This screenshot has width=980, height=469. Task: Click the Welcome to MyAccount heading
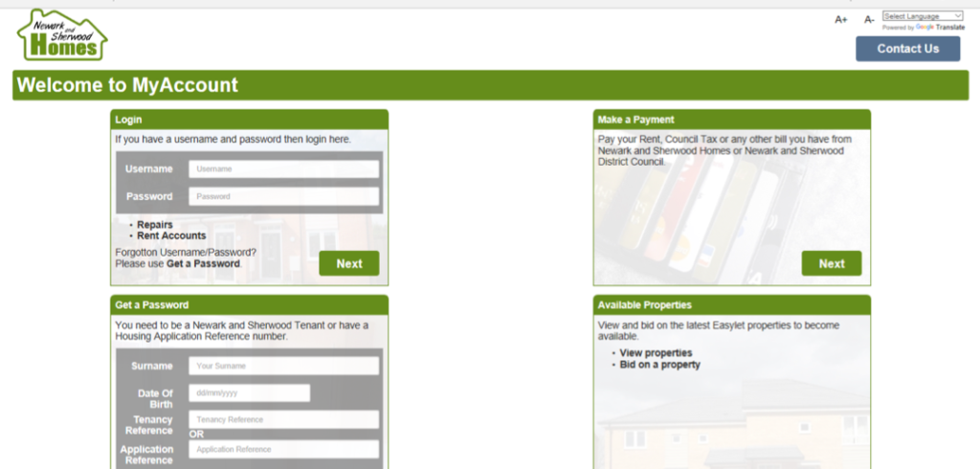pos(127,85)
